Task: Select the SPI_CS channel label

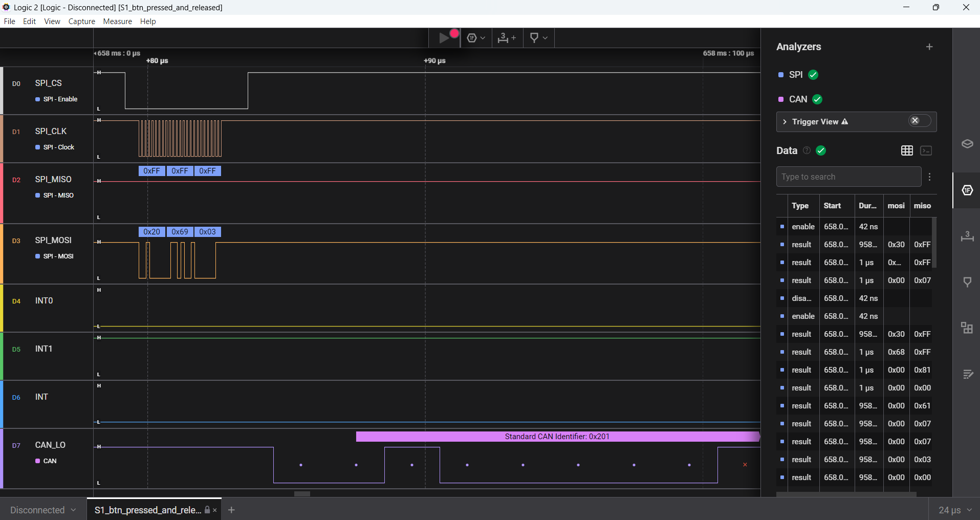Action: [48, 83]
